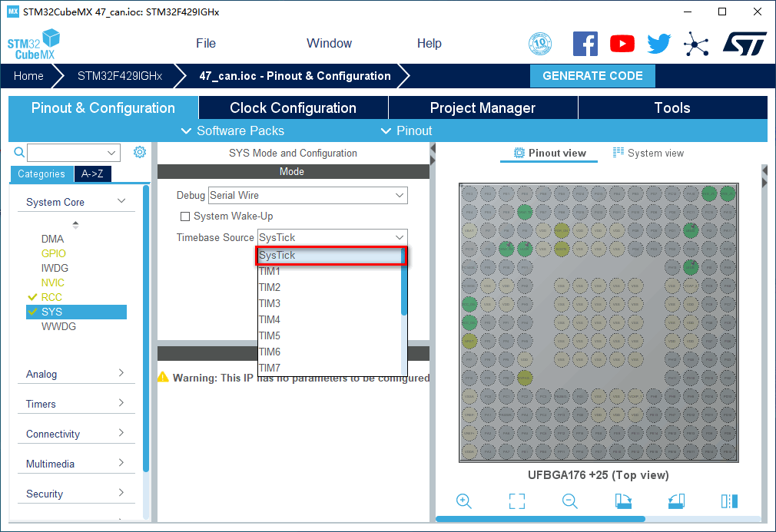The width and height of the screenshot is (776, 532).
Task: Expand the Timers category
Action: (75, 404)
